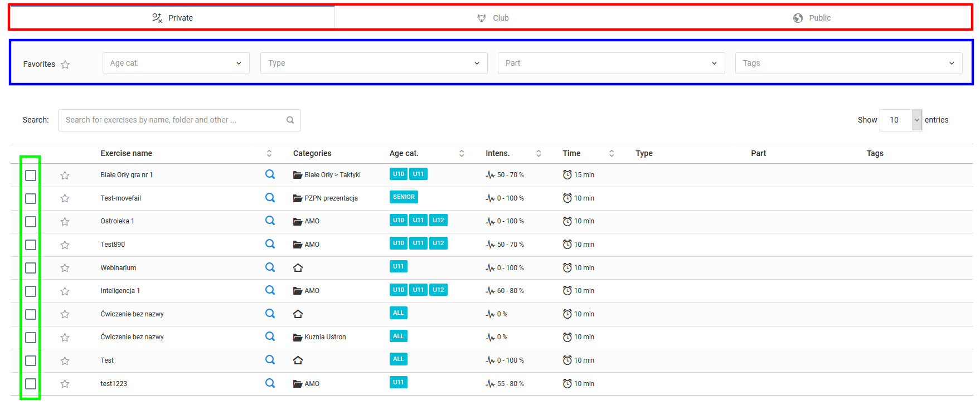Open the Kuznia Ustron folder link

[x=324, y=337]
